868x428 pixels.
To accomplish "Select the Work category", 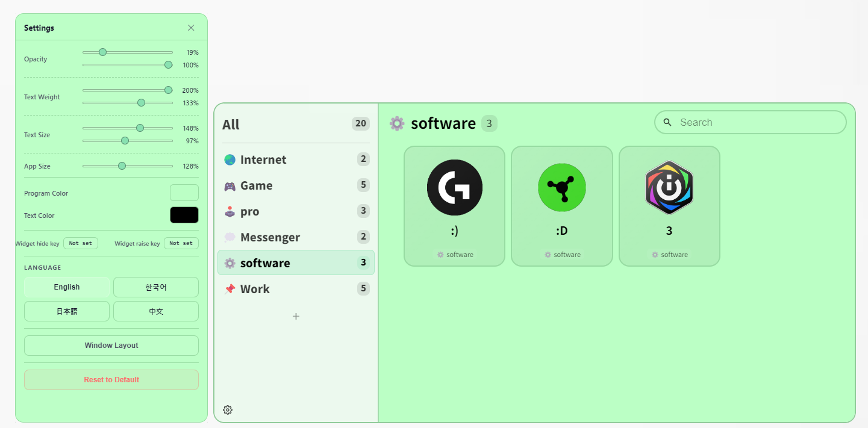I will click(296, 289).
